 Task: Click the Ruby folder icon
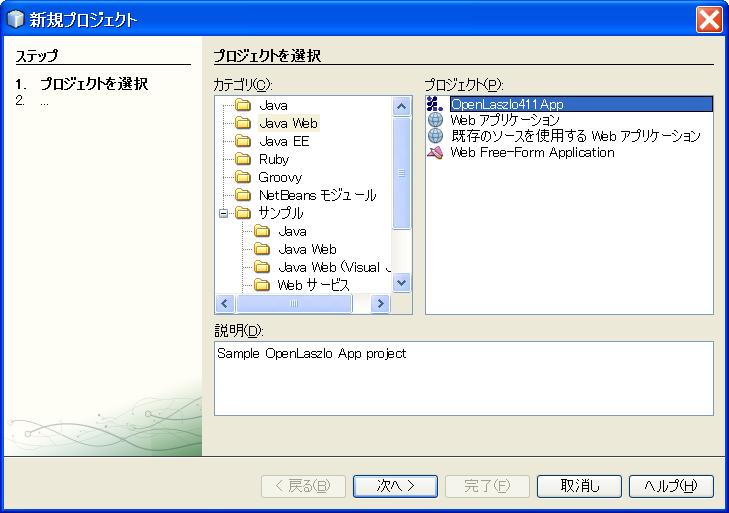pos(243,159)
